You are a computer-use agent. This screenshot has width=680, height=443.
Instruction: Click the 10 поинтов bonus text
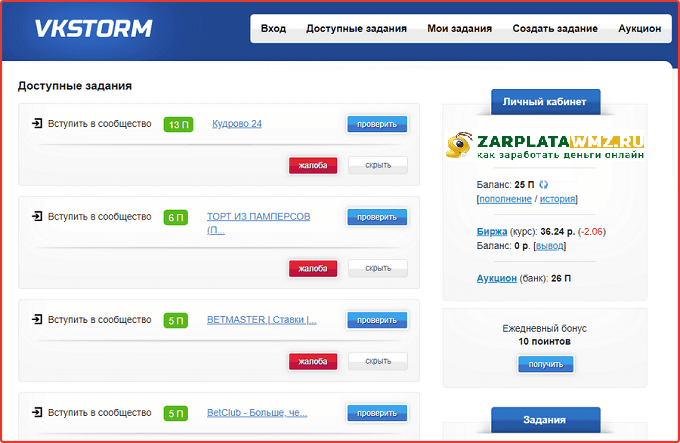coord(544,342)
